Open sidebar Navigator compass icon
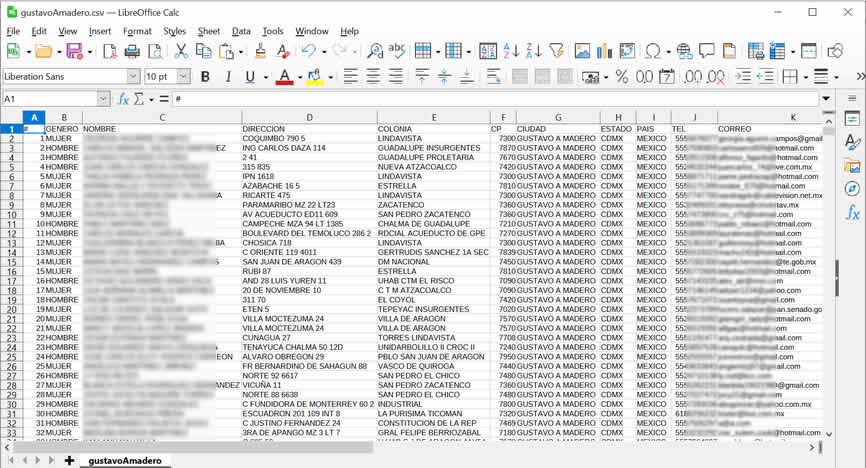866x468 pixels. 852,188
